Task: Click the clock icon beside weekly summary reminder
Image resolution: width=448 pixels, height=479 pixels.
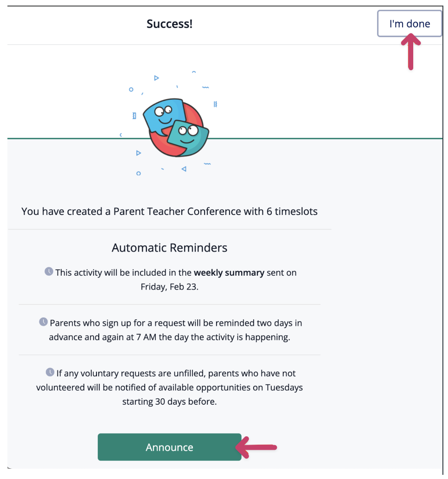Action: (49, 272)
